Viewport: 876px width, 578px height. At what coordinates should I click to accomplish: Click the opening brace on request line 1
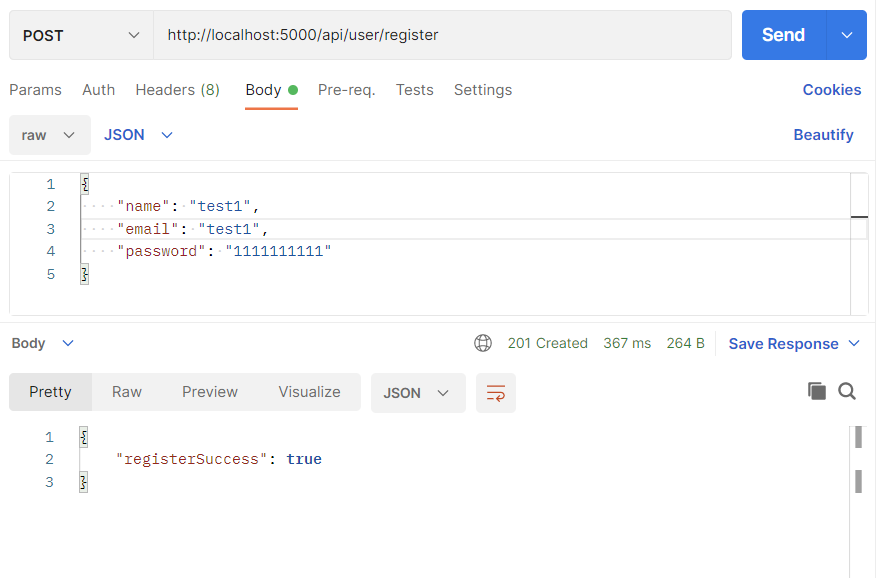point(84,184)
